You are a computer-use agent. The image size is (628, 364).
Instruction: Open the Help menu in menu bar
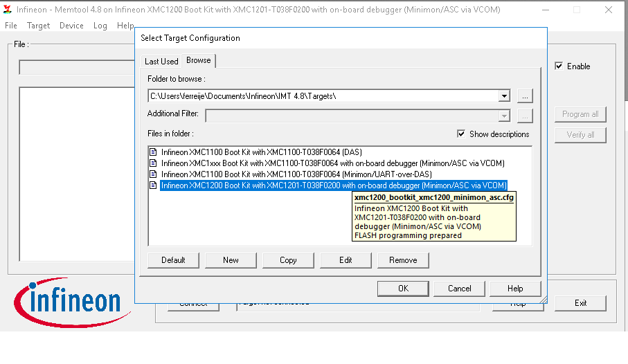[125, 26]
